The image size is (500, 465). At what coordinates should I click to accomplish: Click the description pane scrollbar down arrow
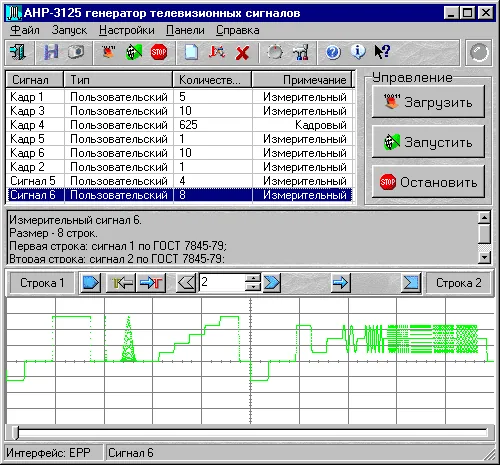pos(484,257)
